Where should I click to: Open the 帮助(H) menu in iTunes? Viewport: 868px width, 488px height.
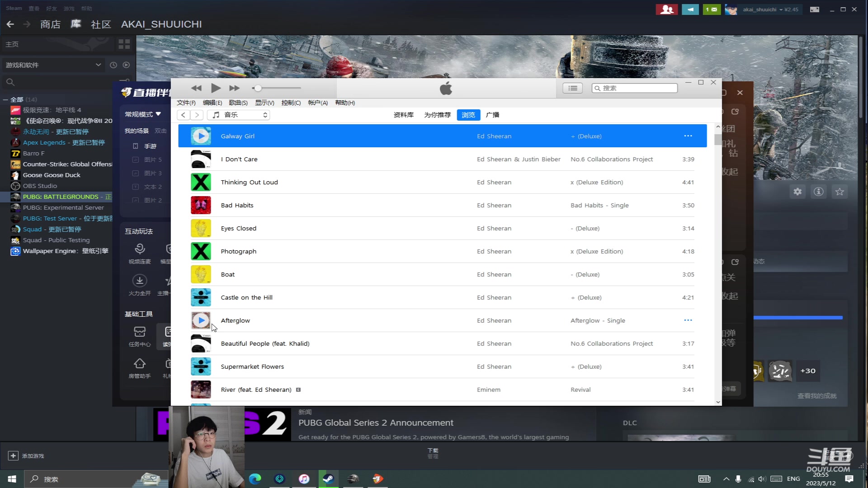(x=345, y=103)
